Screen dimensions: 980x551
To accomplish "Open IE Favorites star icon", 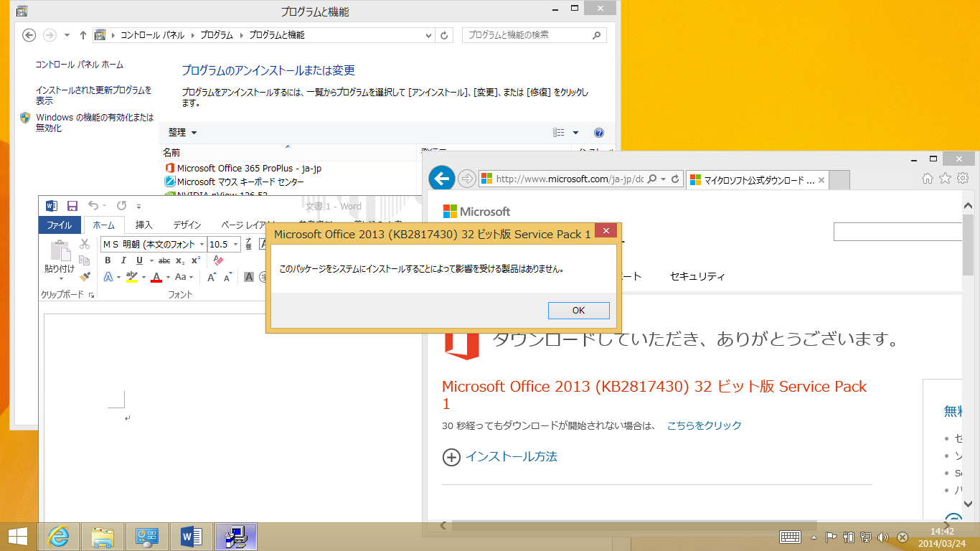I will click(x=946, y=178).
